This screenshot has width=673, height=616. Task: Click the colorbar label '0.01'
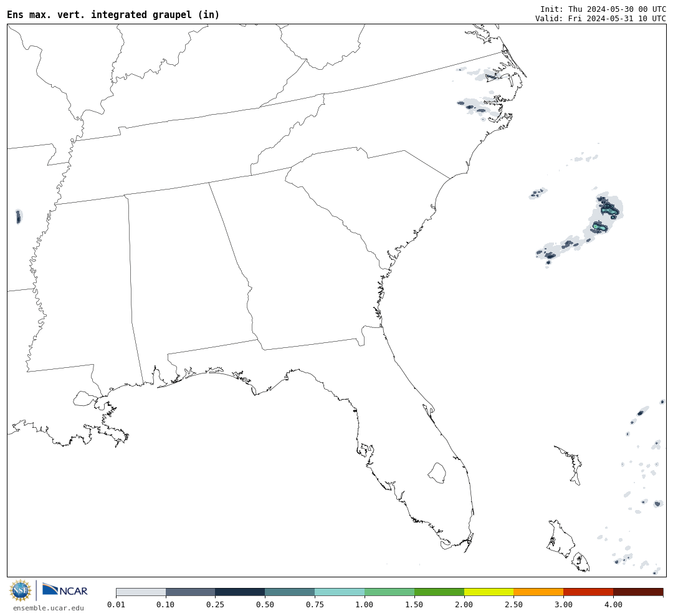pyautogui.click(x=116, y=604)
